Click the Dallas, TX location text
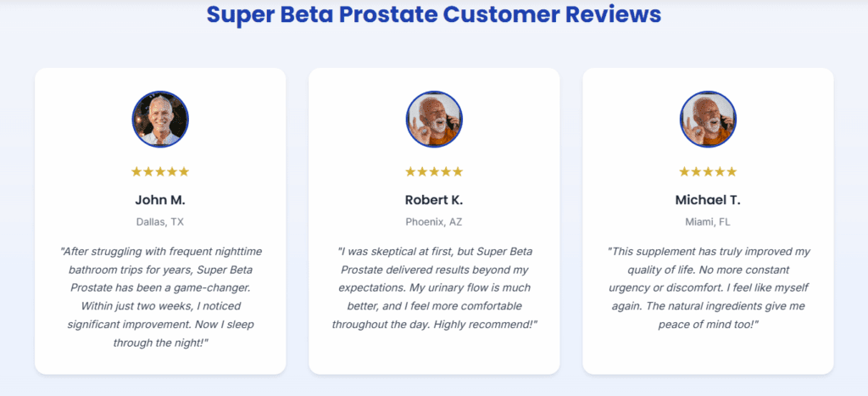The height and width of the screenshot is (396, 868). tap(160, 222)
